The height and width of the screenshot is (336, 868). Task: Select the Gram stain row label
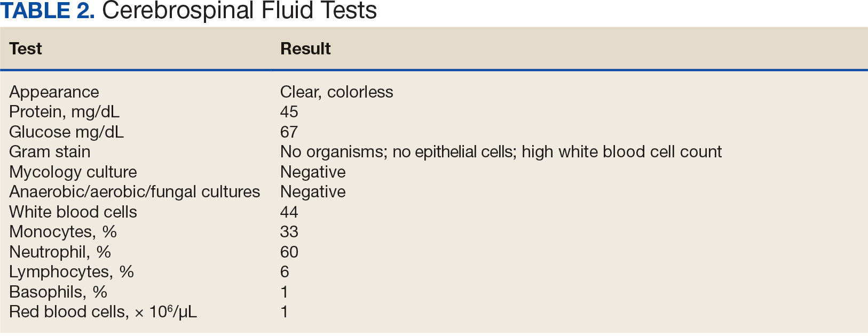[50, 152]
